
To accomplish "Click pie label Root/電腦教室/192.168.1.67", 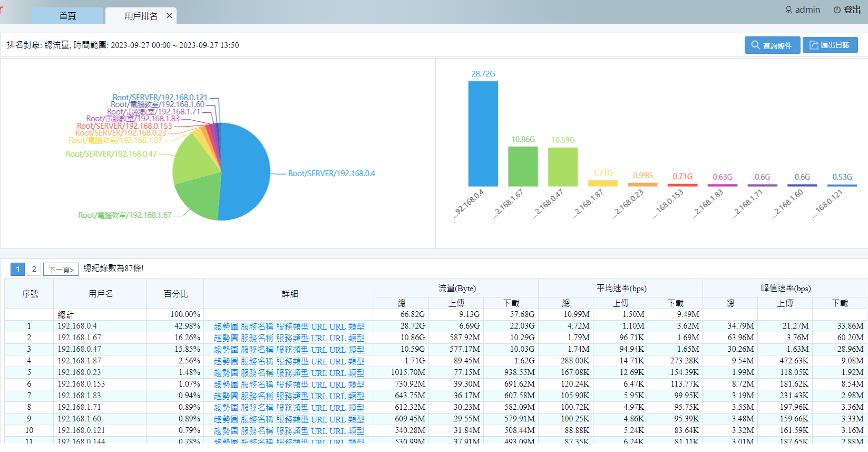I will coord(125,215).
